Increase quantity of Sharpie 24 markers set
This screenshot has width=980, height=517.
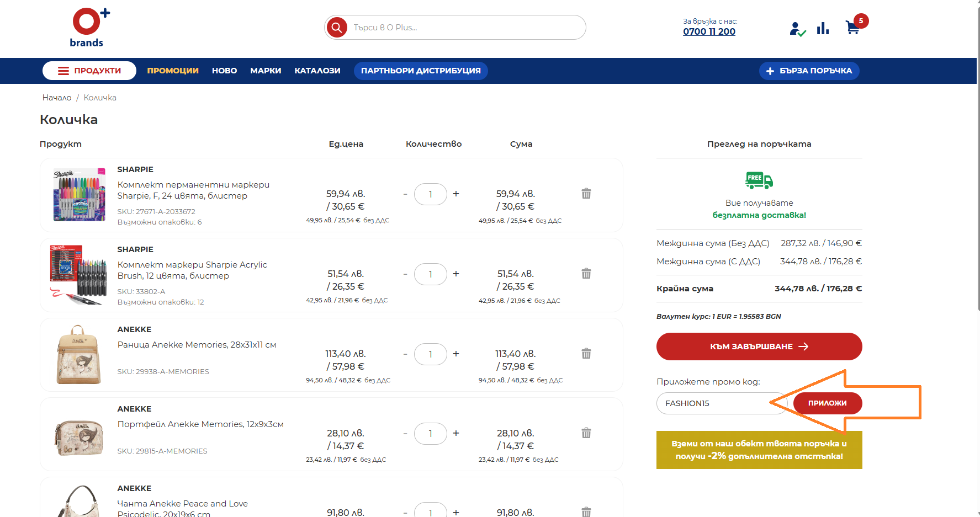tap(456, 194)
